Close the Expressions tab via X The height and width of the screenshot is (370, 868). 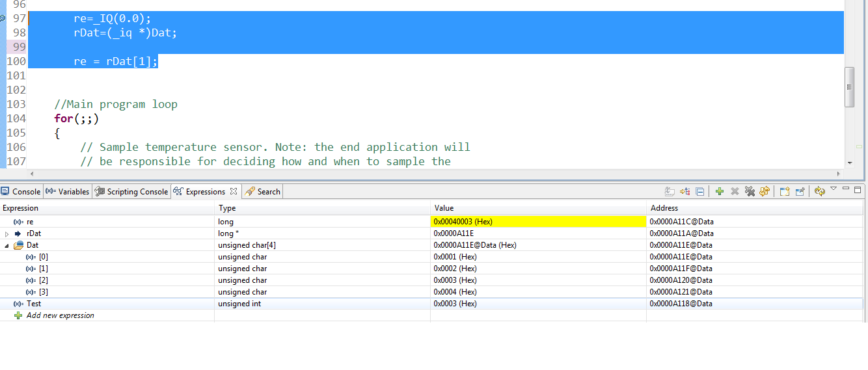[x=234, y=191]
